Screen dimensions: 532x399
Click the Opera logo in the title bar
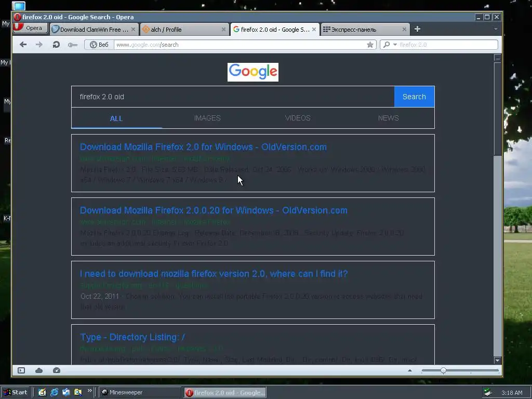point(18,17)
